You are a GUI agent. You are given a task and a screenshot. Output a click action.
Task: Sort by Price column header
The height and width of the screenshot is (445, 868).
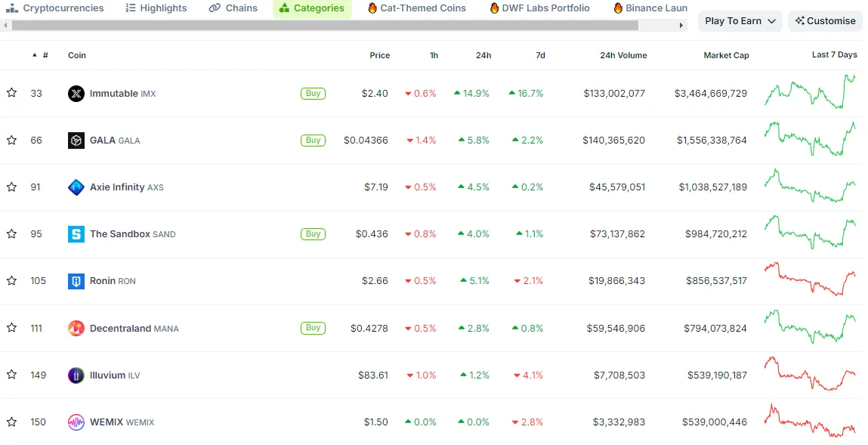(380, 55)
